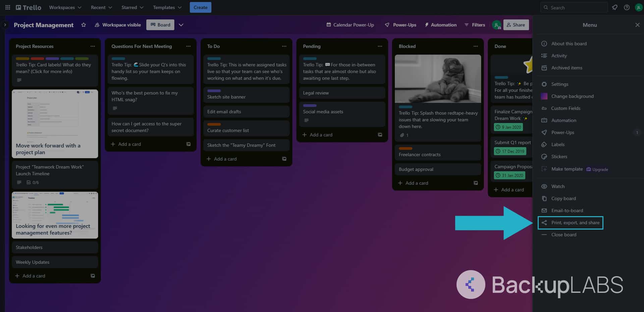This screenshot has height=312, width=644.
Task: Open Project Resources list actions menu
Action: click(x=93, y=46)
